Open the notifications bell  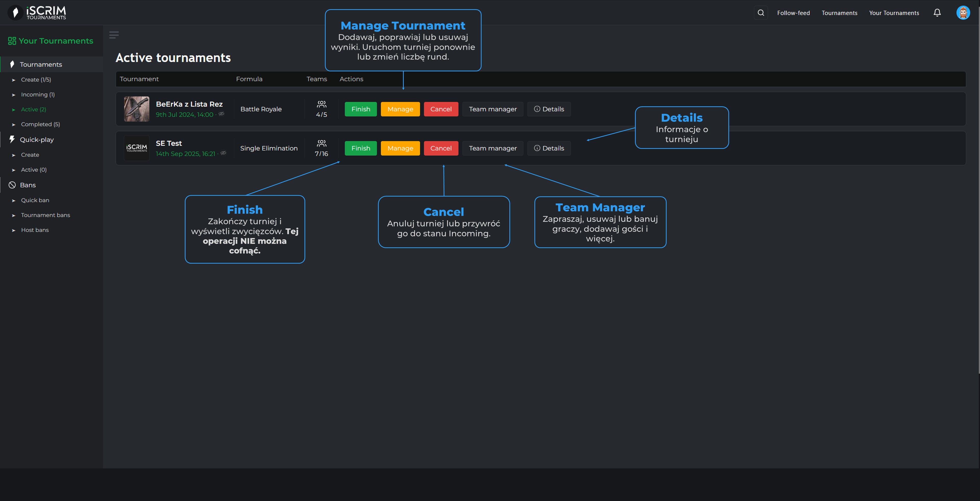click(937, 13)
